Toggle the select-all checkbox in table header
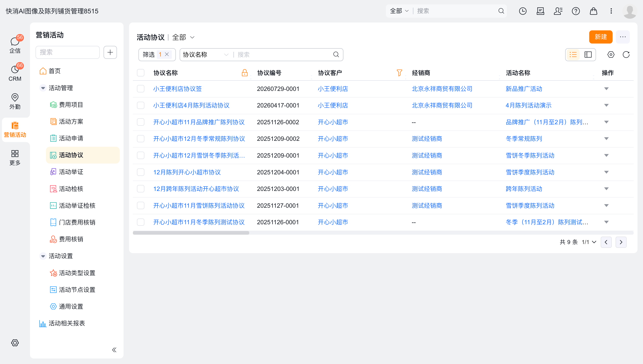The width and height of the screenshot is (643, 364). tap(141, 73)
